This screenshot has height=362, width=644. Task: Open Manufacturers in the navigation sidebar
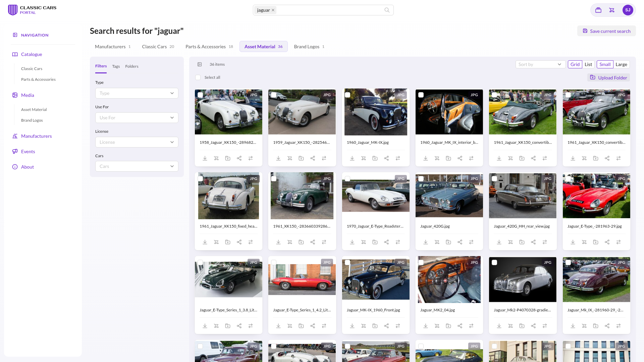(36, 136)
